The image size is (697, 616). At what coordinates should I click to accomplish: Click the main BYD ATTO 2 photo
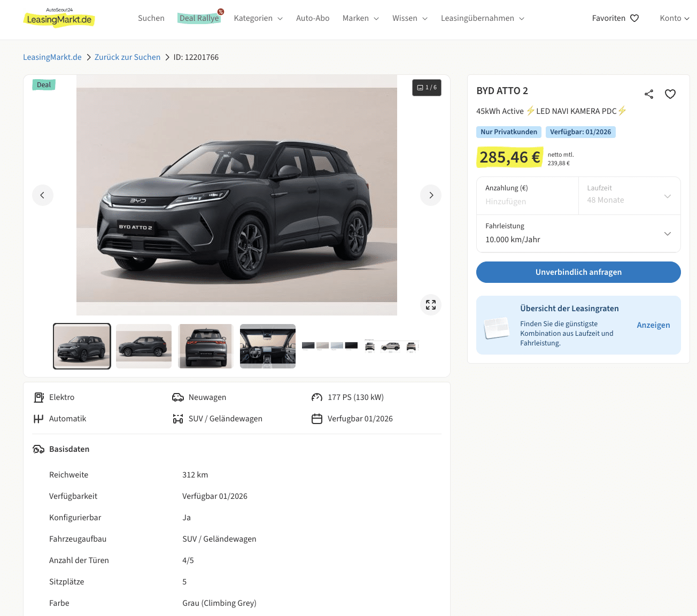[x=237, y=195]
